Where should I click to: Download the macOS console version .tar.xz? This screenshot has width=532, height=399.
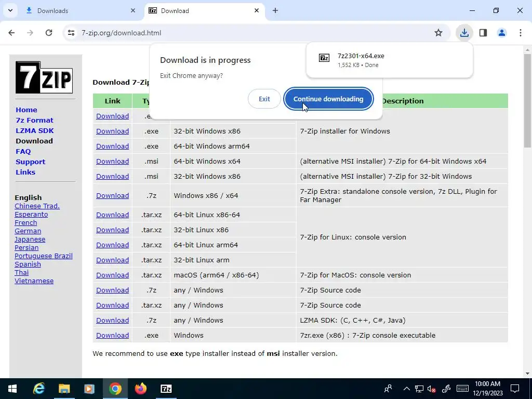pos(112,275)
